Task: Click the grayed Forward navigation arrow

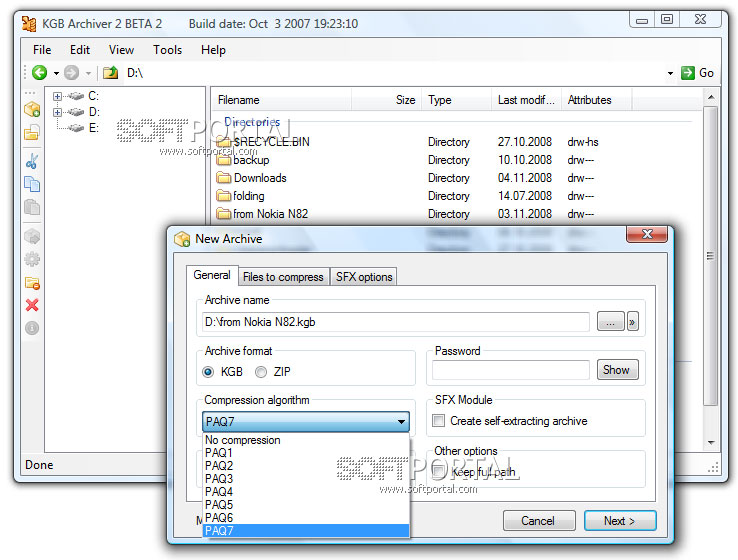Action: click(72, 72)
